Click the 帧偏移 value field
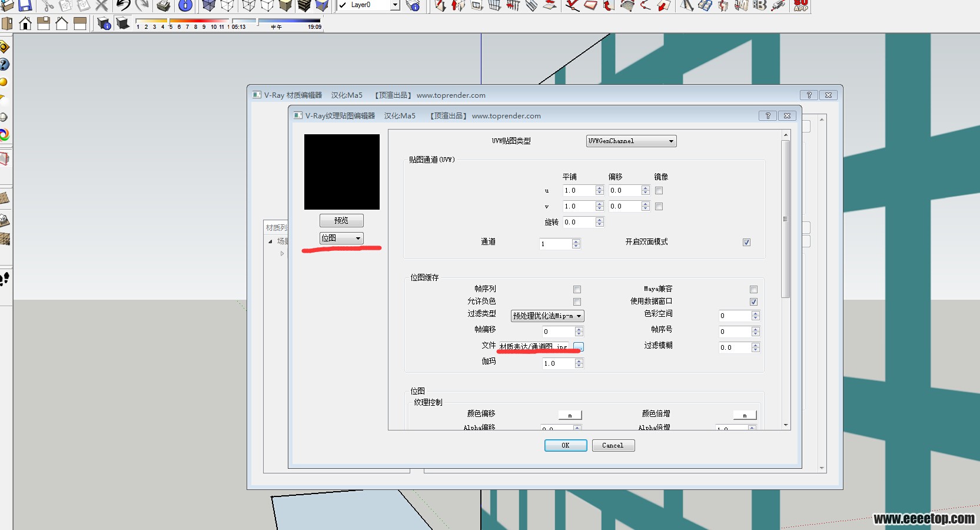The height and width of the screenshot is (530, 980). tap(559, 332)
